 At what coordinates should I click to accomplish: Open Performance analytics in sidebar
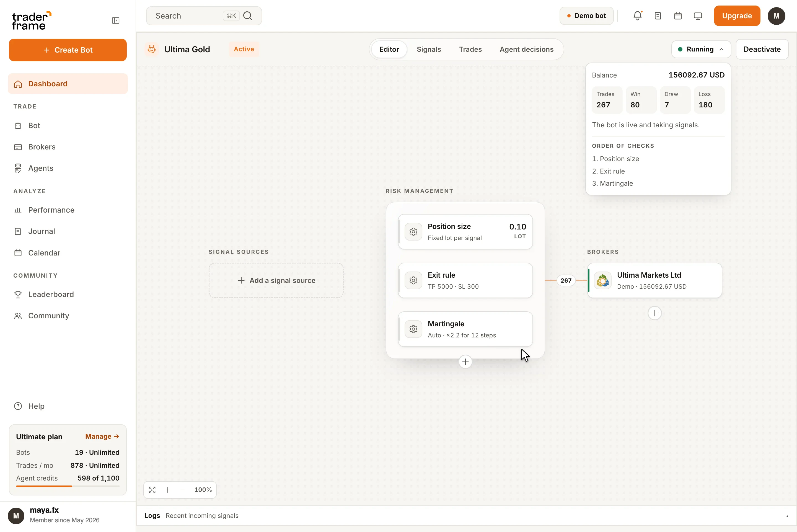68,210
